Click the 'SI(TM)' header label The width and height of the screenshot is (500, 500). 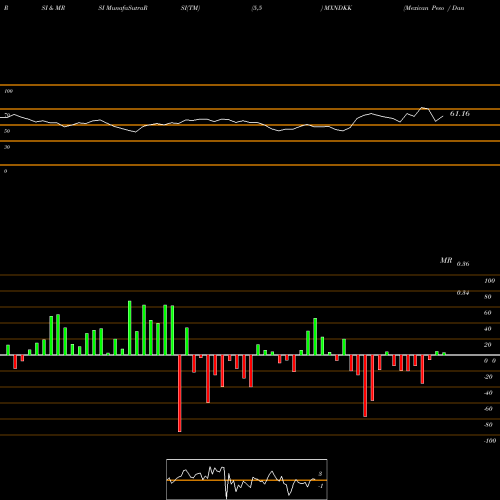pyautogui.click(x=190, y=8)
